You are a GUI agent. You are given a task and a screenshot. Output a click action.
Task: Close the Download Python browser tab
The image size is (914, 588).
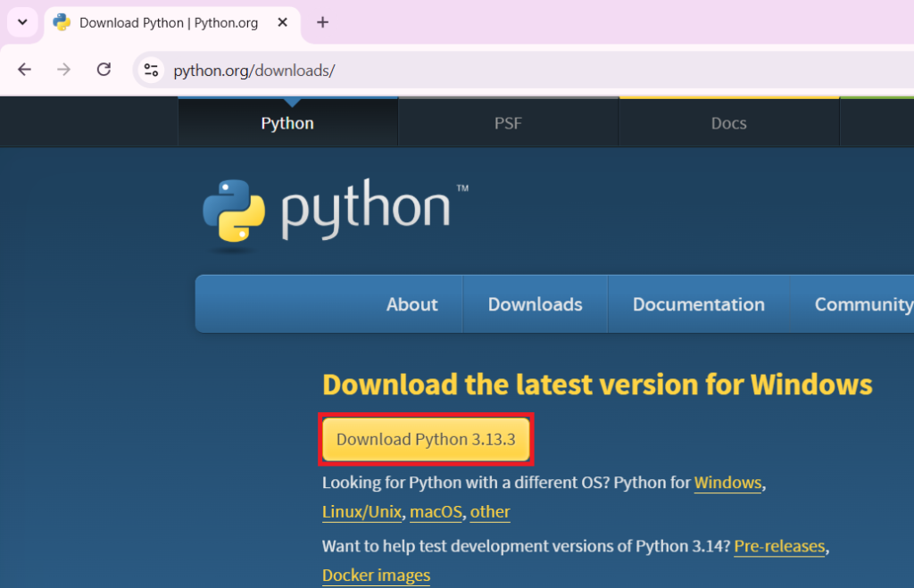(282, 23)
